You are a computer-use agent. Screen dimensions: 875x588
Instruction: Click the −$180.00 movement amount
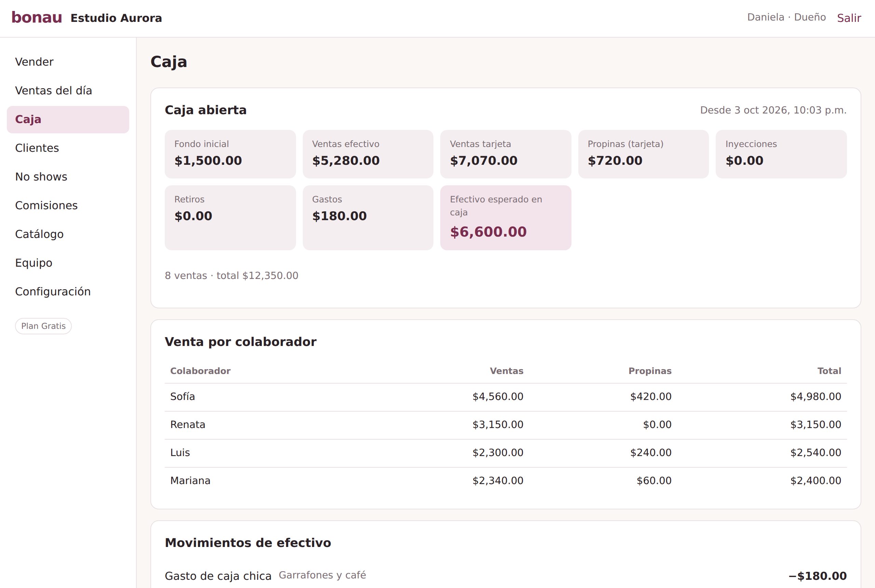click(818, 576)
